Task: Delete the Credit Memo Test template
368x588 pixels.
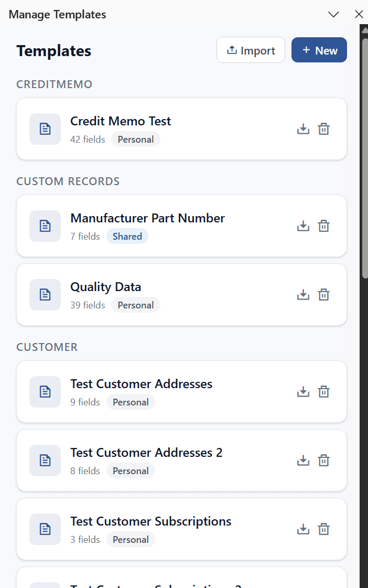Action: pos(324,129)
